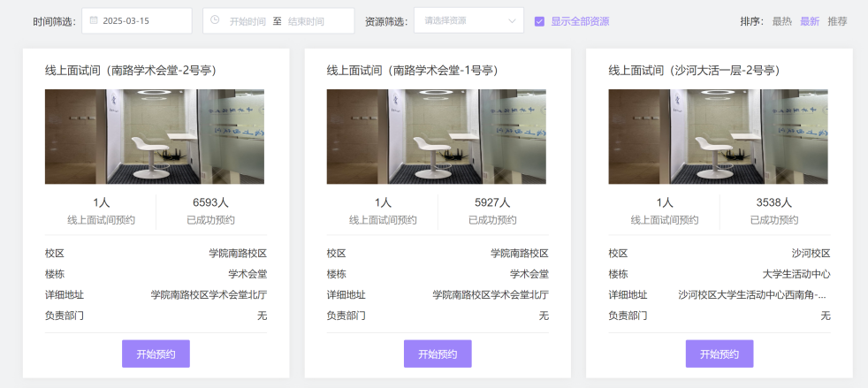Sort results by 推荐

[837, 21]
